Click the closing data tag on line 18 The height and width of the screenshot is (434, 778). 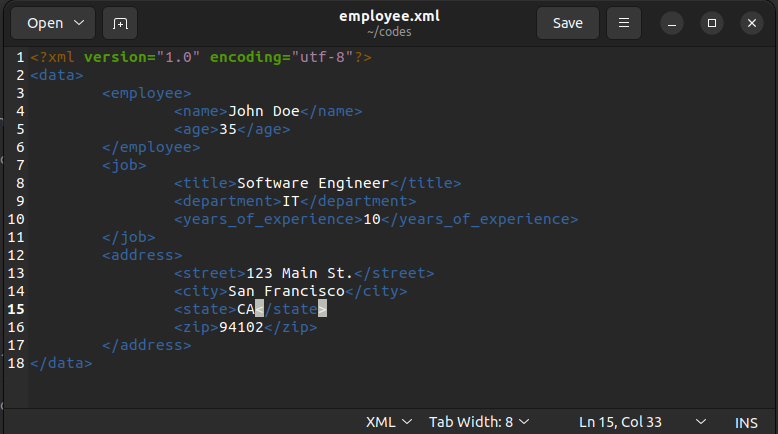point(61,363)
